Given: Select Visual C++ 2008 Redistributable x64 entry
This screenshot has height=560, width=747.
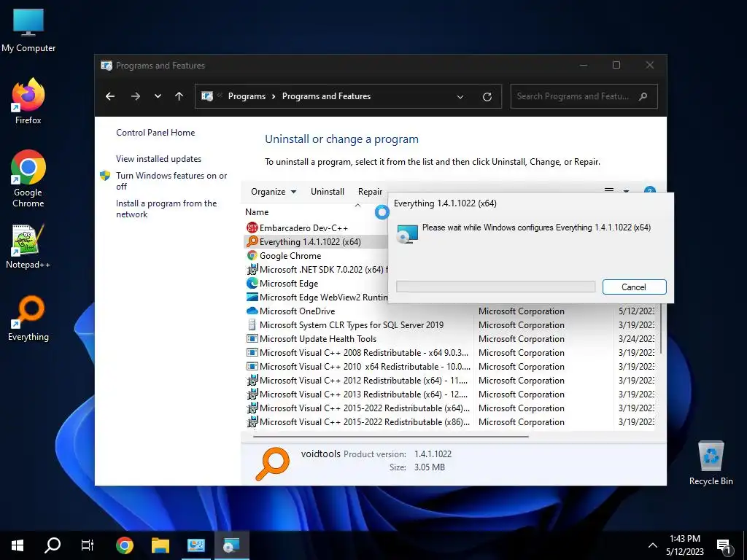Looking at the screenshot, I should tap(357, 352).
